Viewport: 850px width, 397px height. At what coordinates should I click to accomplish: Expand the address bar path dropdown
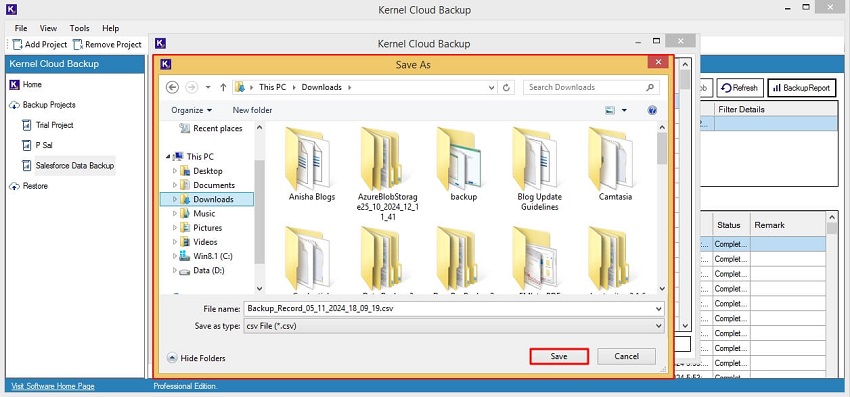(491, 87)
